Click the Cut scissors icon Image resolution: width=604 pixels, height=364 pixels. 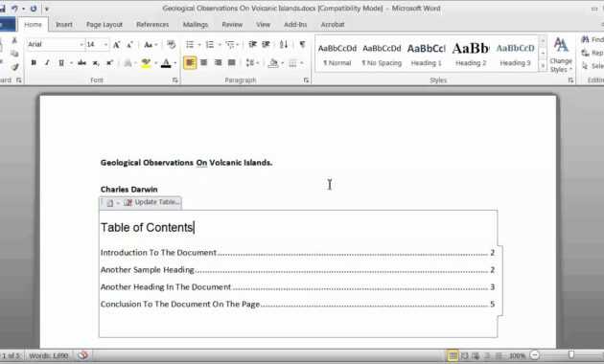(14, 40)
